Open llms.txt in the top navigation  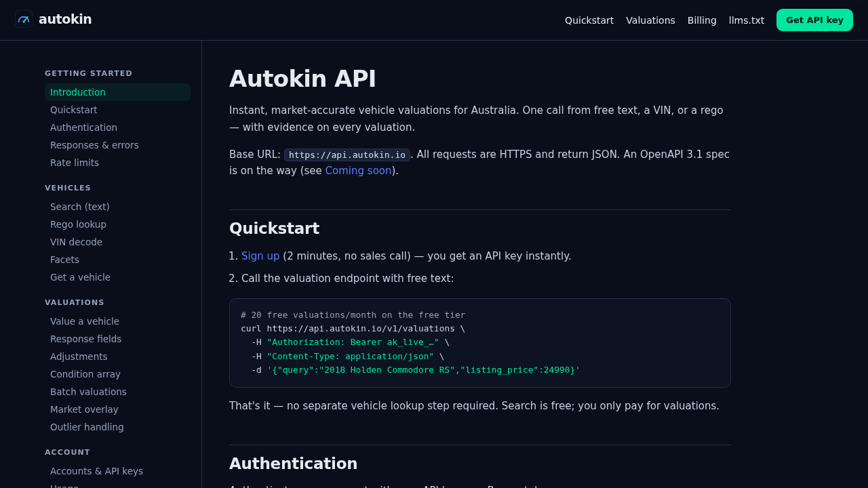pyautogui.click(x=747, y=20)
